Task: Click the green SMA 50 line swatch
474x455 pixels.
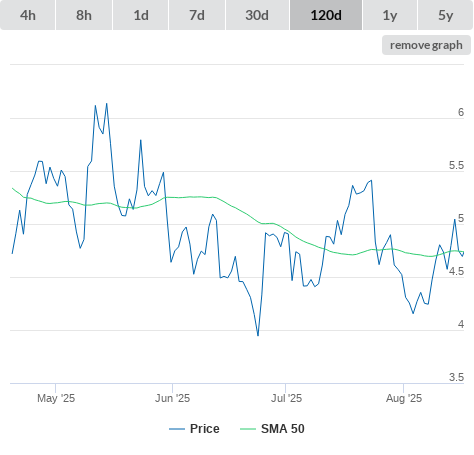Action: 248,429
